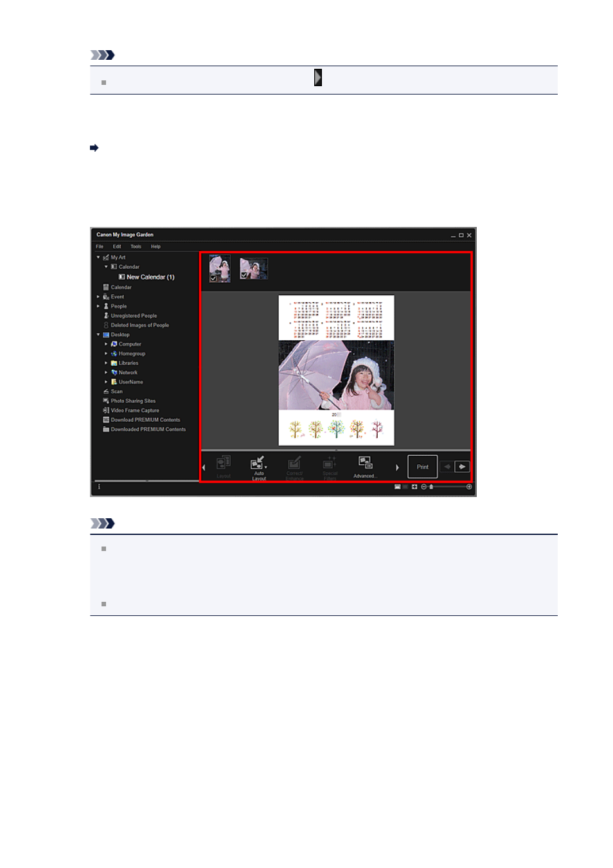The height and width of the screenshot is (868, 613).
Task: Click the Scan icon in sidebar
Action: pos(106,392)
